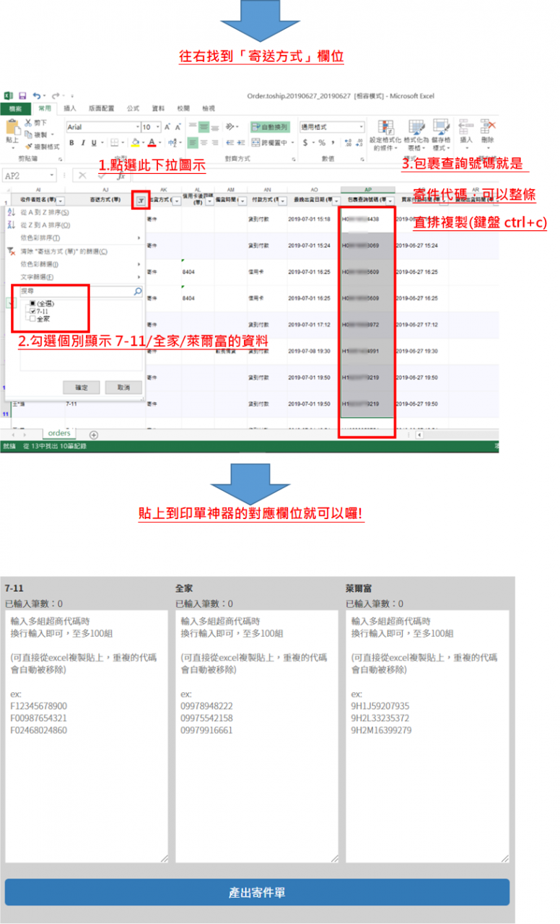Open the Name Box AP2 dropdown
The height and width of the screenshot is (924, 560).
[52, 175]
